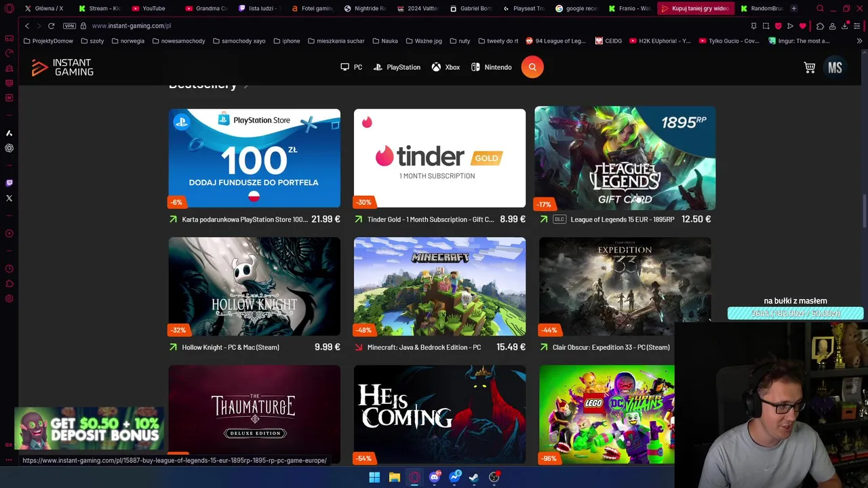The image size is (868, 488).
Task: Open Windows Start button on taskbar
Action: [x=374, y=477]
